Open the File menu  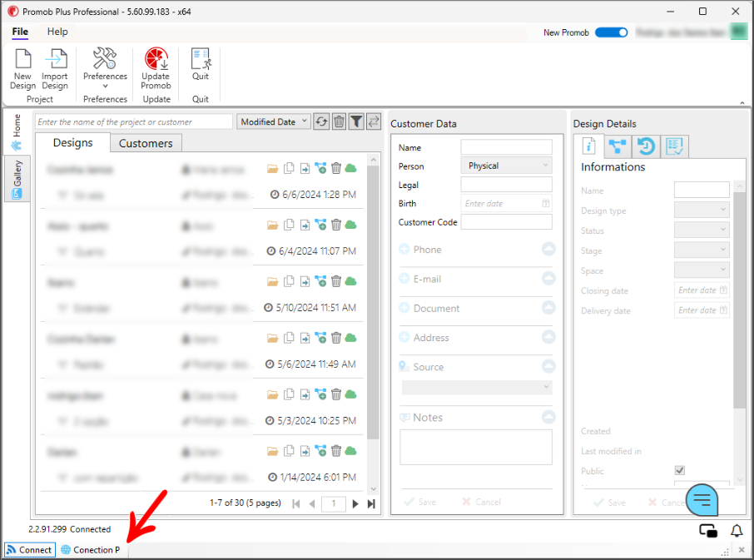click(20, 32)
